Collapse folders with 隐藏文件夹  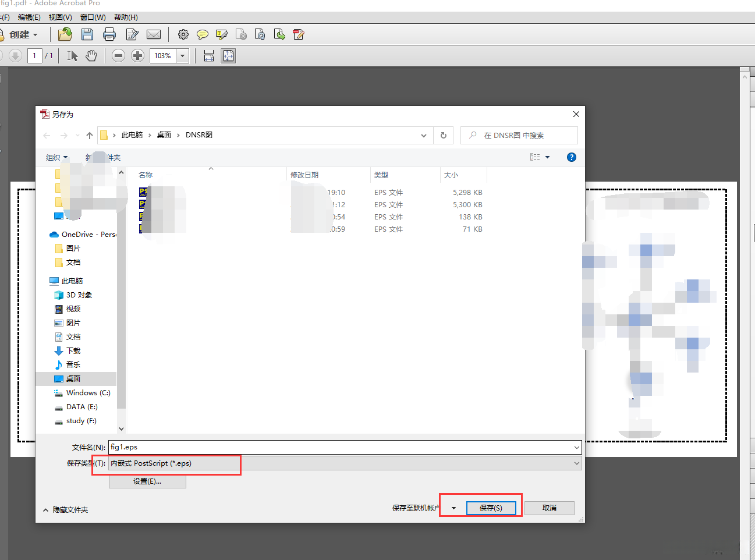(x=65, y=510)
